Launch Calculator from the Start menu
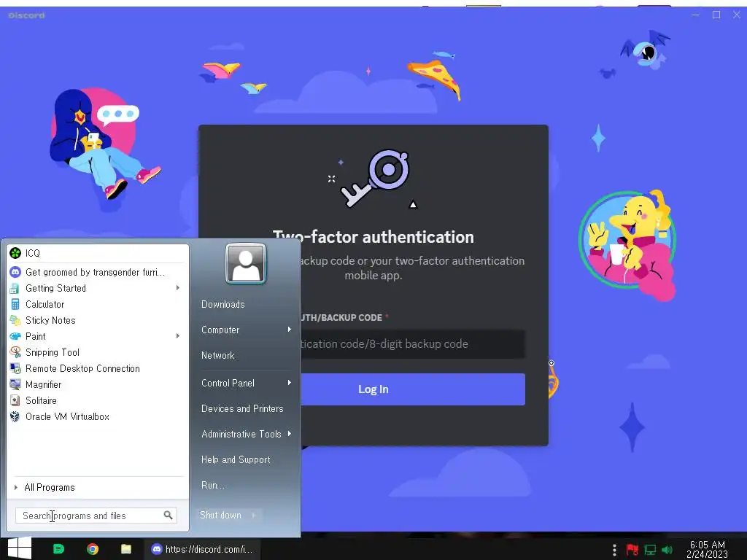 click(98, 304)
